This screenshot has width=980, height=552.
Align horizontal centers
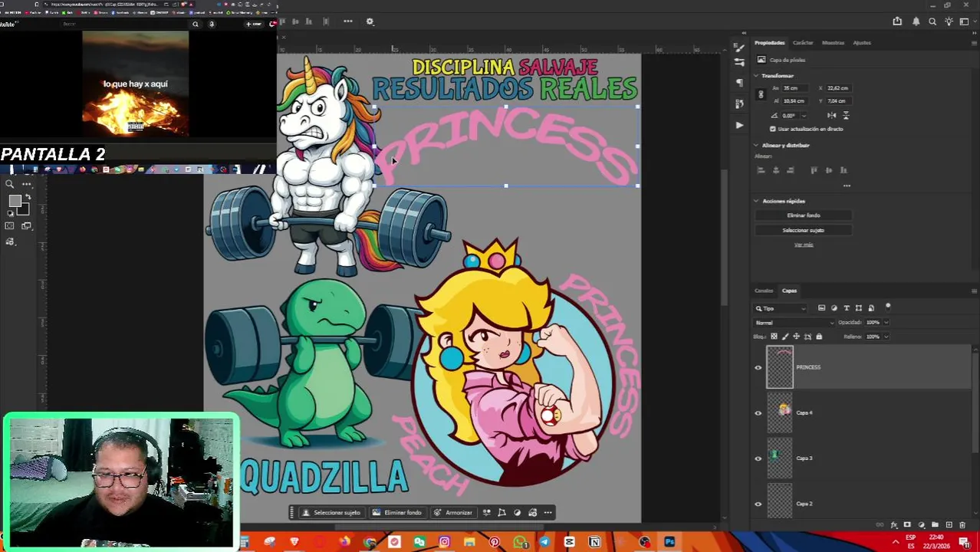coord(776,170)
